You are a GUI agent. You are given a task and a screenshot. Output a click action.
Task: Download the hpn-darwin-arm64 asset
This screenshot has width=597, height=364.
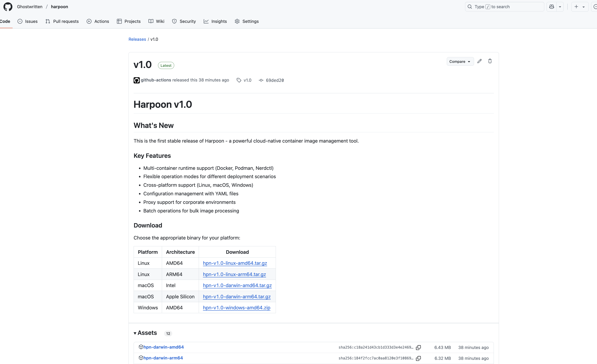(163, 358)
